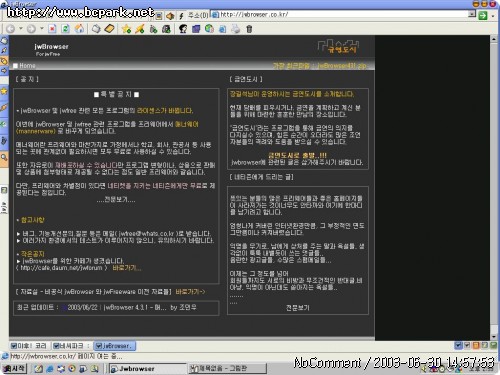Image resolution: width=500 pixels, height=375 pixels.
Task: Click the jwBrowser title at page top
Action: click(51, 47)
